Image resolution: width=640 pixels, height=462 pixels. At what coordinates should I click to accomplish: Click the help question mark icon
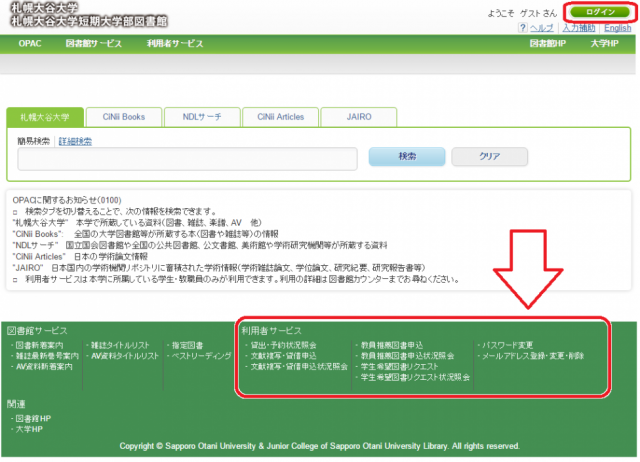coord(523,28)
